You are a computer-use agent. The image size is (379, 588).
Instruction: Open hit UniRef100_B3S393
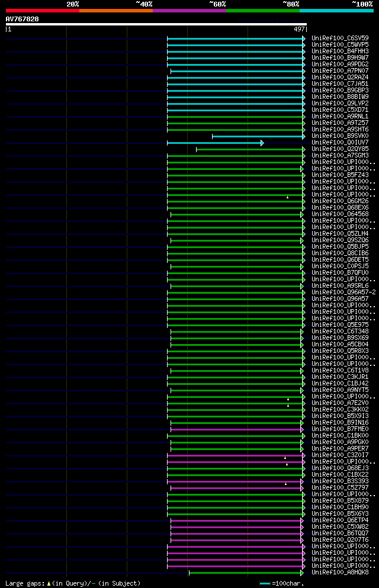(x=340, y=481)
